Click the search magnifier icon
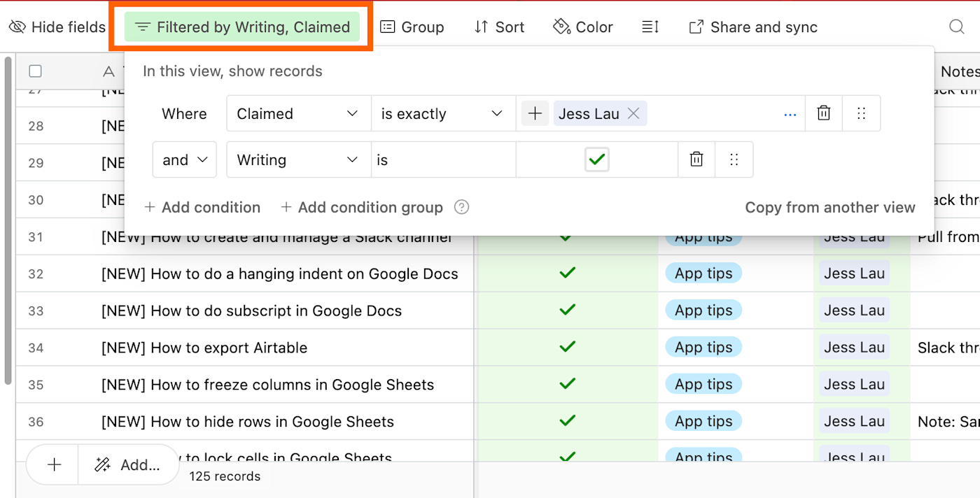 tap(956, 27)
